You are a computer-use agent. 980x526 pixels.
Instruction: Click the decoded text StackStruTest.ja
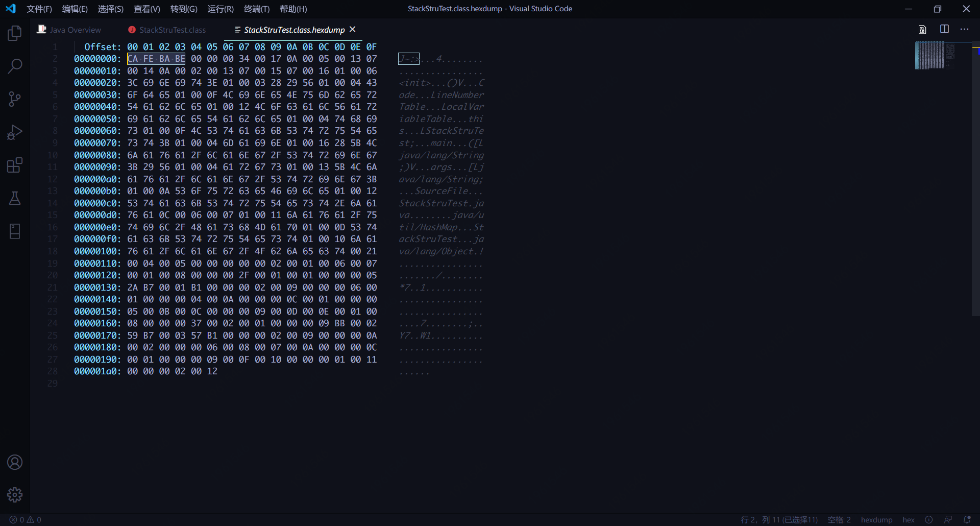click(442, 203)
